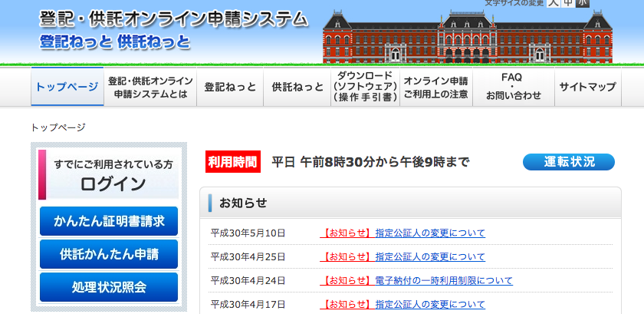The width and height of the screenshot is (644, 314).
Task: Open ダウンロード(ソフトウェア) navigation item
Action: pos(366,87)
